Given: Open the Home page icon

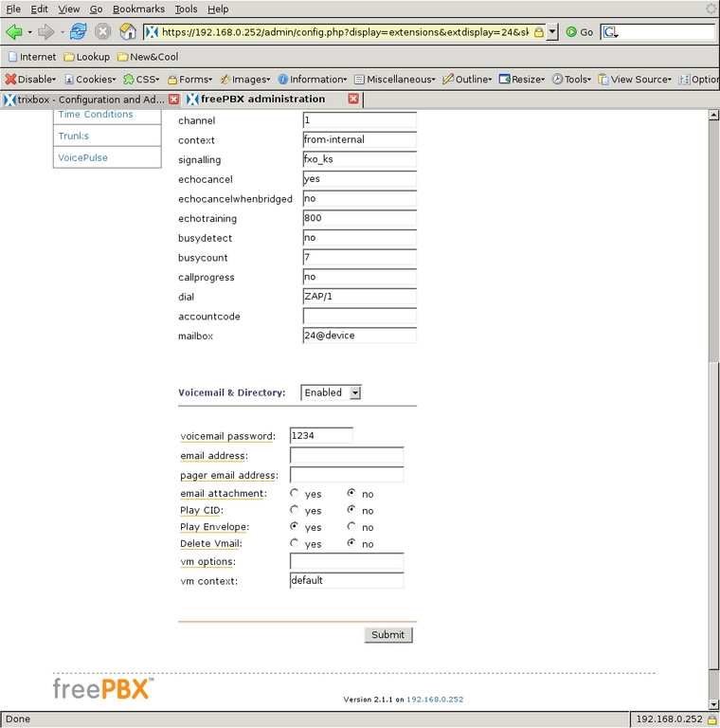Looking at the screenshot, I should pyautogui.click(x=128, y=31).
